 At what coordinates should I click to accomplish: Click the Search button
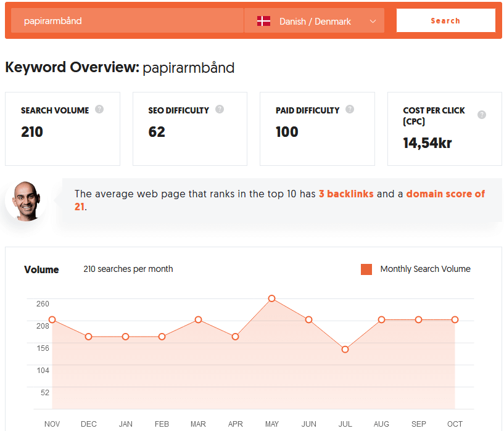[445, 20]
